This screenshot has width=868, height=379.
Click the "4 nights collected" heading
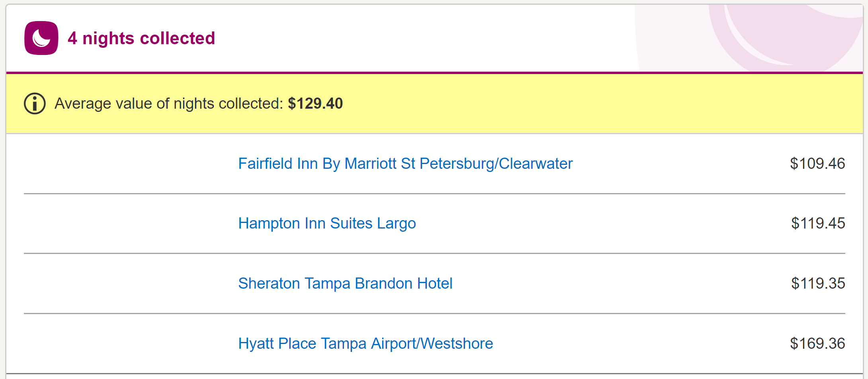click(141, 38)
